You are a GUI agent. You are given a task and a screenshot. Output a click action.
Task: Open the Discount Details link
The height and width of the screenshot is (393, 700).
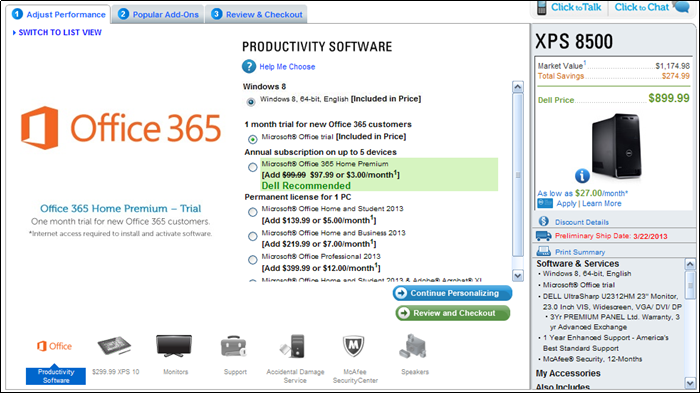click(x=582, y=222)
